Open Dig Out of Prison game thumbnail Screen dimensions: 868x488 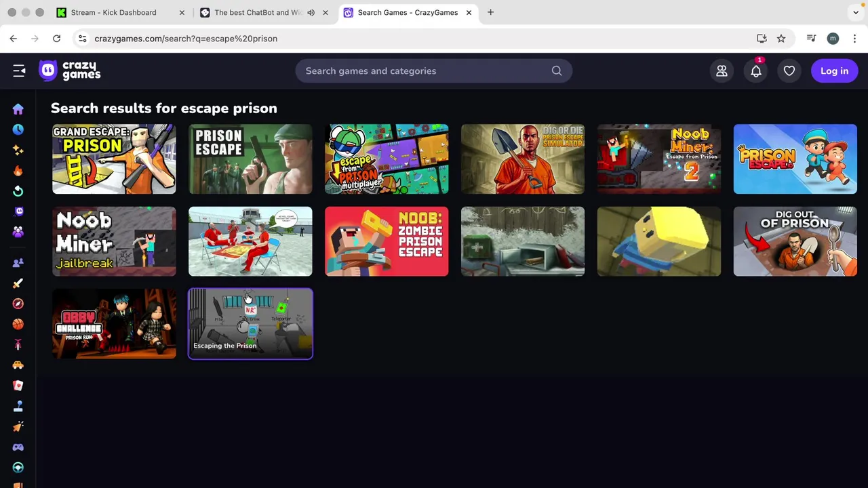coord(795,241)
